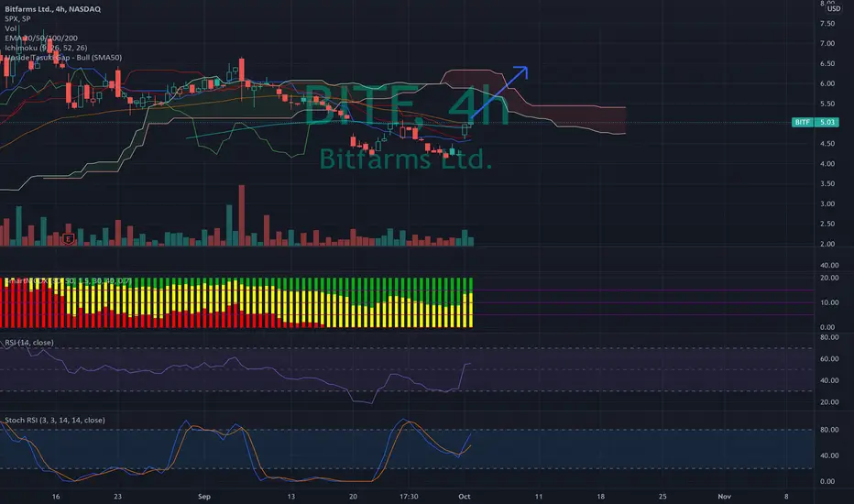Click the '13' date on time axis
This screenshot has width=854, height=504.
(x=290, y=497)
